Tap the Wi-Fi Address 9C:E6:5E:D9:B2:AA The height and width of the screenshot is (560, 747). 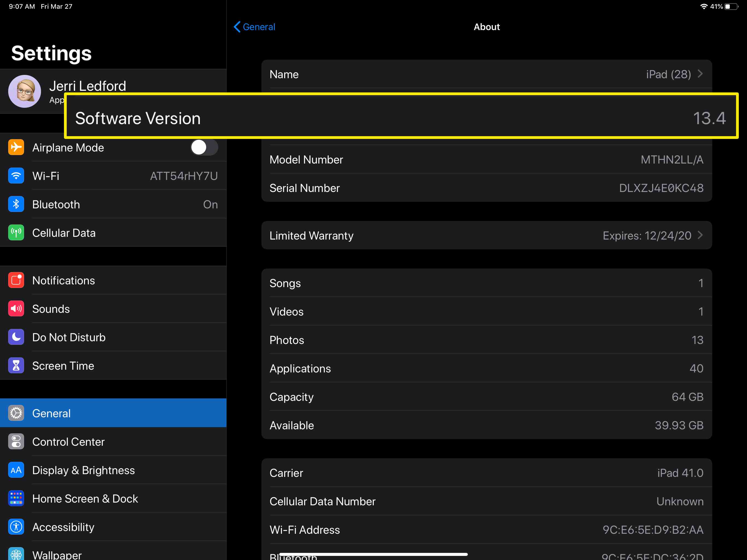click(x=653, y=530)
